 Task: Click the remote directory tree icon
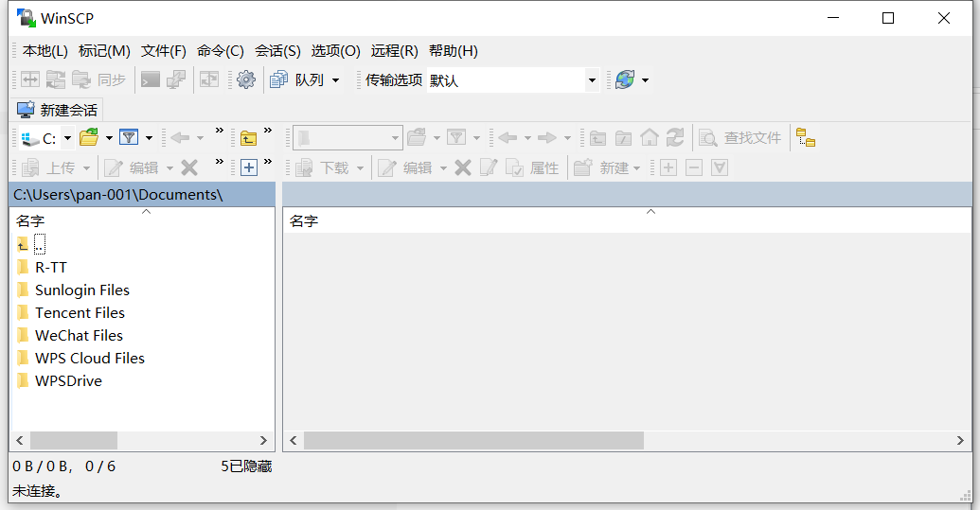806,137
